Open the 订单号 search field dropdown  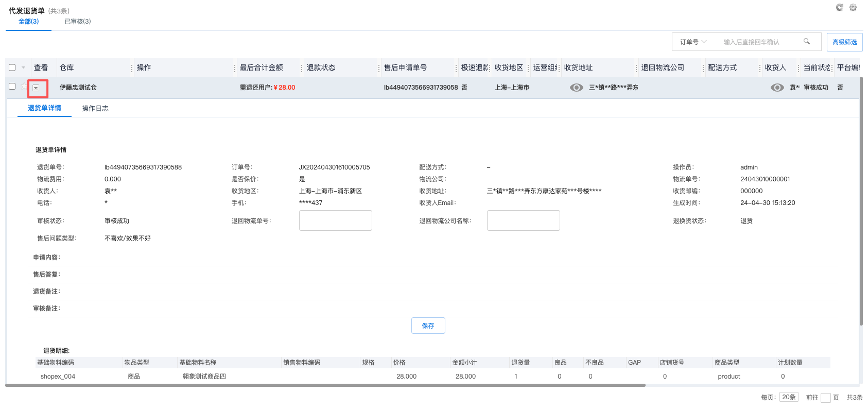tap(693, 42)
